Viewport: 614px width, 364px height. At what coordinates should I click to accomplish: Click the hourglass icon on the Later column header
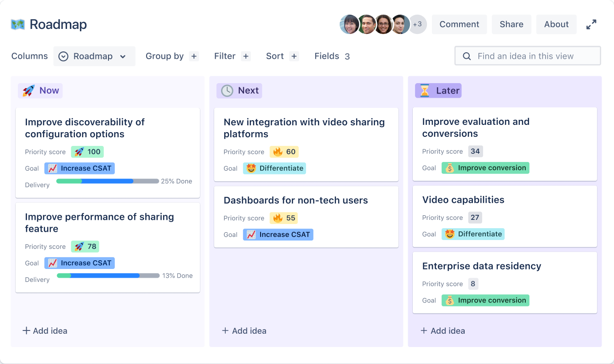point(426,90)
